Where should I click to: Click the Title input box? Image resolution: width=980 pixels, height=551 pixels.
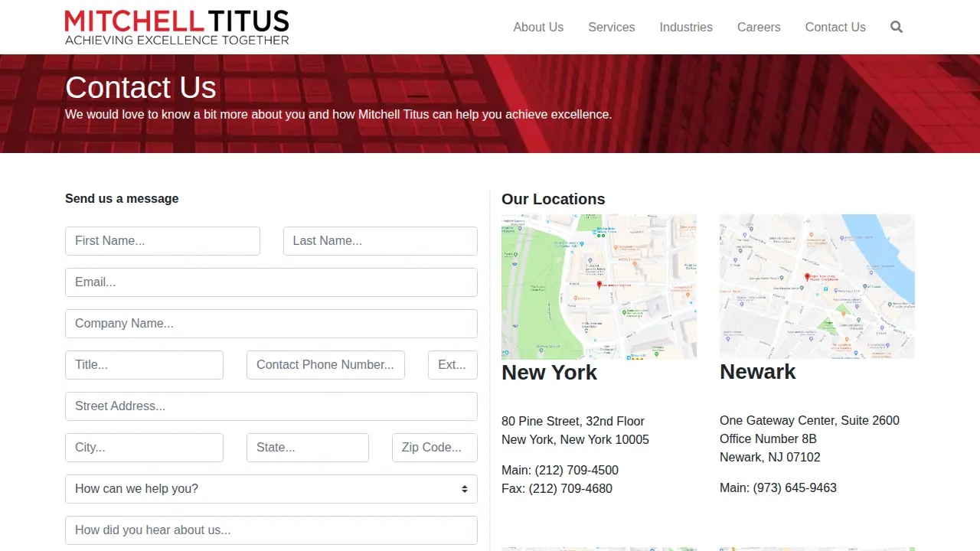coord(144,365)
